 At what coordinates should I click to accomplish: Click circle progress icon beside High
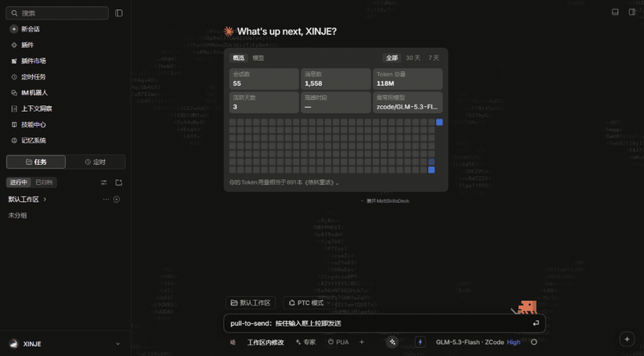coord(534,342)
